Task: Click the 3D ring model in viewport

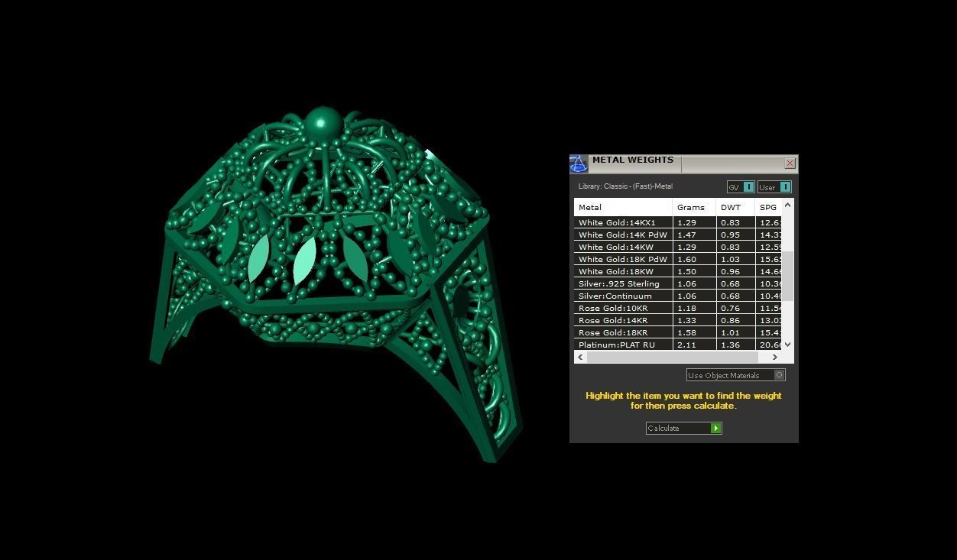Action: pyautogui.click(x=336, y=283)
